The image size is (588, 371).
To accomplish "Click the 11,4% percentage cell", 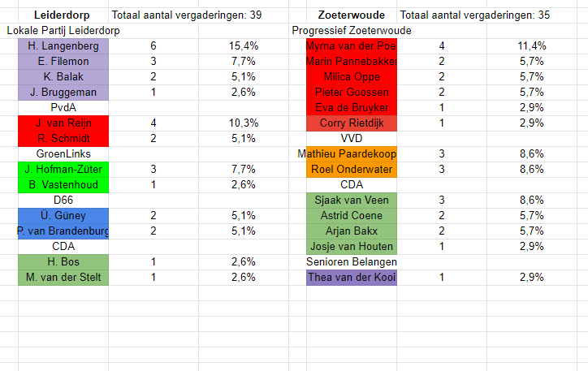I will click(x=532, y=46).
